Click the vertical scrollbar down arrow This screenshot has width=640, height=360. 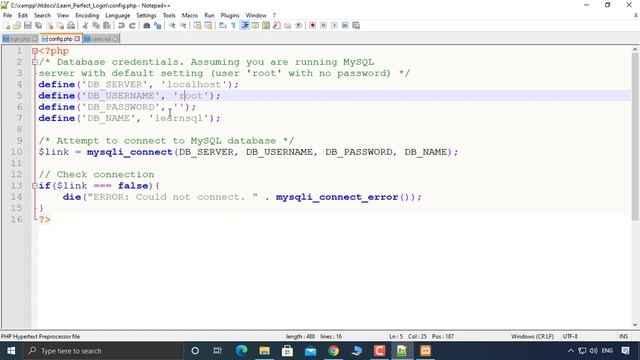[635, 325]
